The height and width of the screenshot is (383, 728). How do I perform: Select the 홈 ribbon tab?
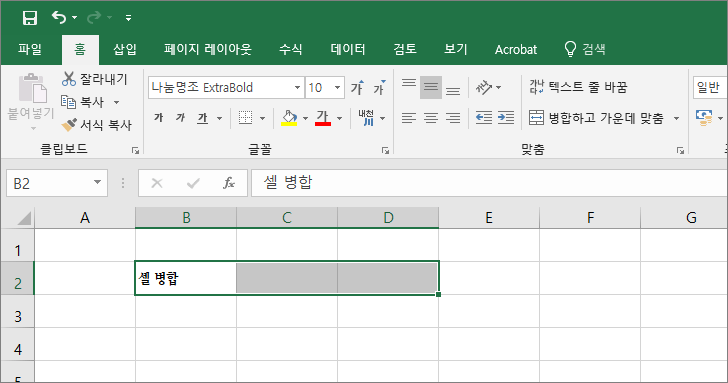pyautogui.click(x=80, y=49)
